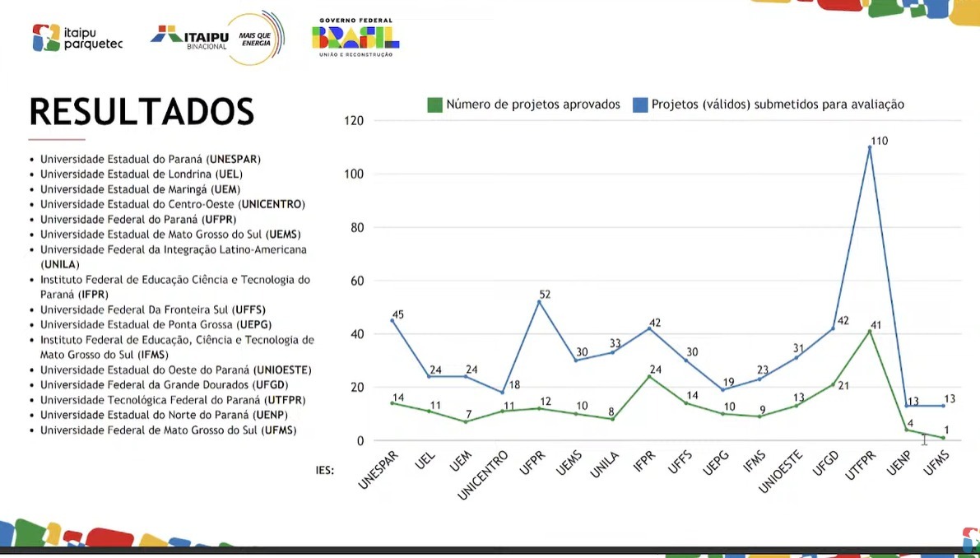Click the green data point labeled 21
980x558 pixels.
point(833,384)
